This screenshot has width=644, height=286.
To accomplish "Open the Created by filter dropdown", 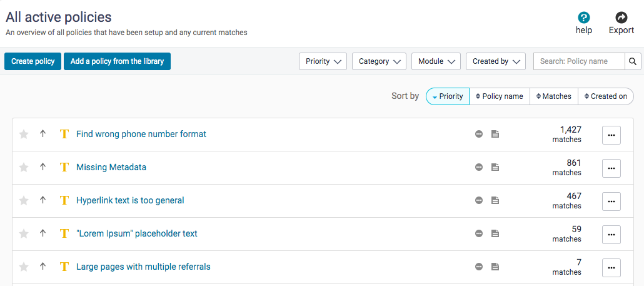I will tap(495, 61).
